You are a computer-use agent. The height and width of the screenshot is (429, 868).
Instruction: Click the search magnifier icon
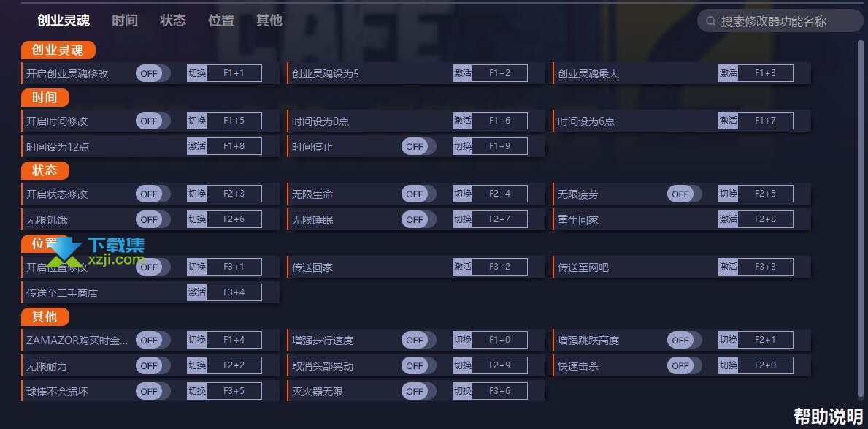pyautogui.click(x=711, y=22)
